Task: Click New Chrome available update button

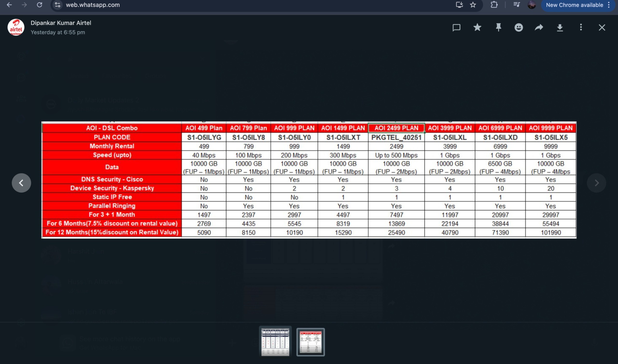Action: (574, 5)
